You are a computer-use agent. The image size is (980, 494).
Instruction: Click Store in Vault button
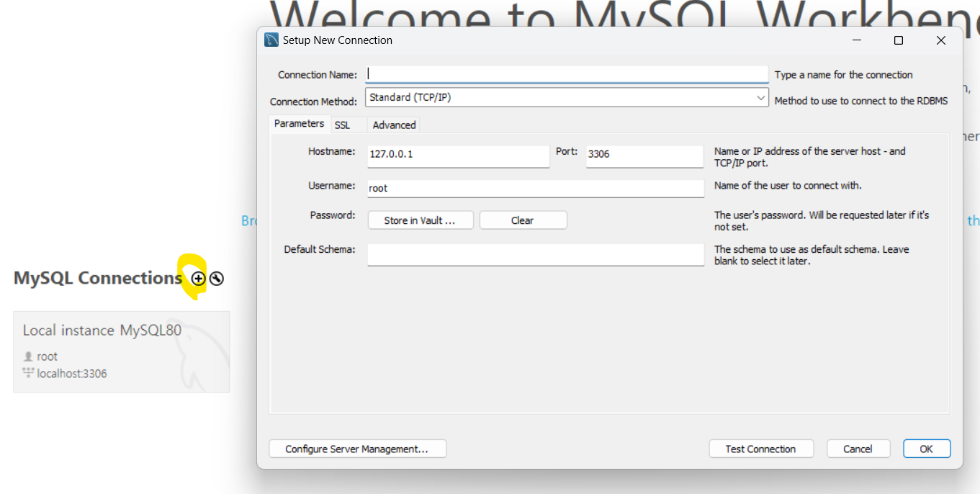421,220
